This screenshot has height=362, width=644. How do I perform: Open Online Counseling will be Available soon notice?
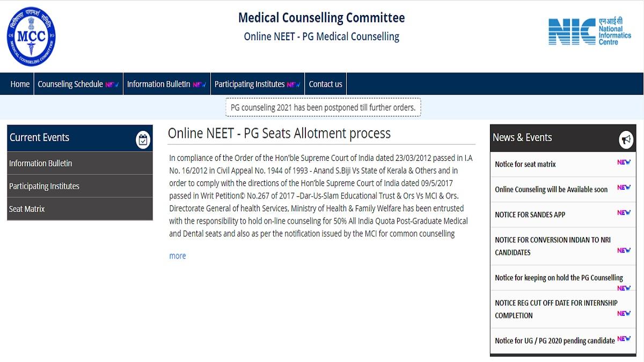[551, 189]
